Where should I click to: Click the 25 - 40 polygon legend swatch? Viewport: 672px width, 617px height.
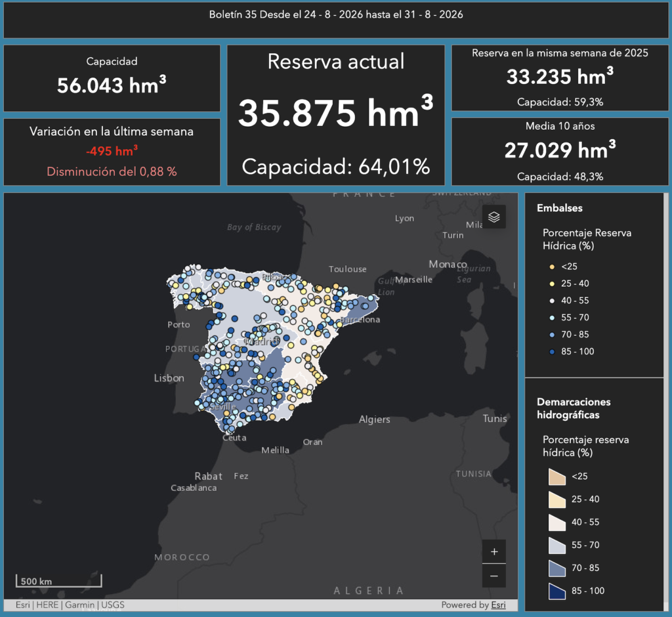[x=556, y=500]
